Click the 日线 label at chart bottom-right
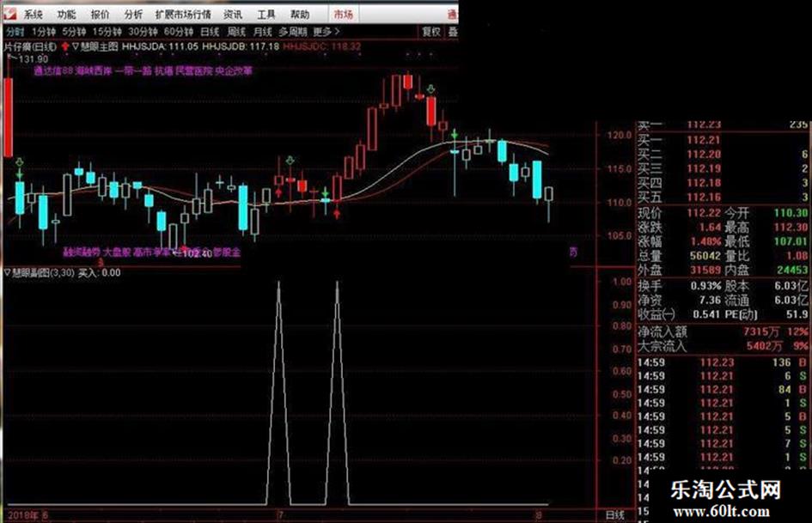Screen dimensions: 812x523 [x=614, y=515]
